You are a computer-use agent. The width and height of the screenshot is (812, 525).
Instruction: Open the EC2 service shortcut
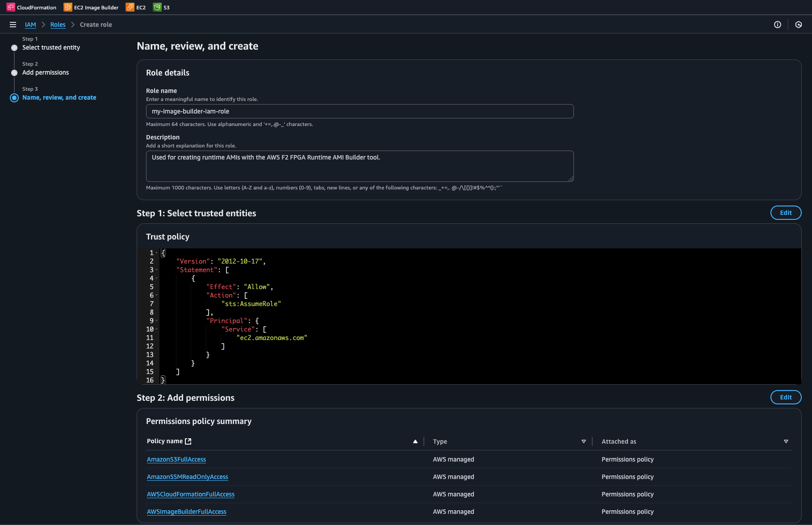[136, 7]
